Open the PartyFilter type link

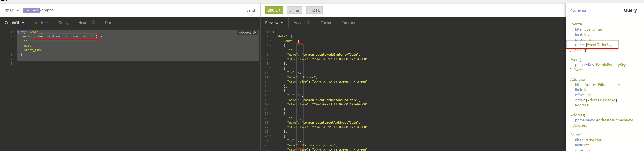[593, 140]
